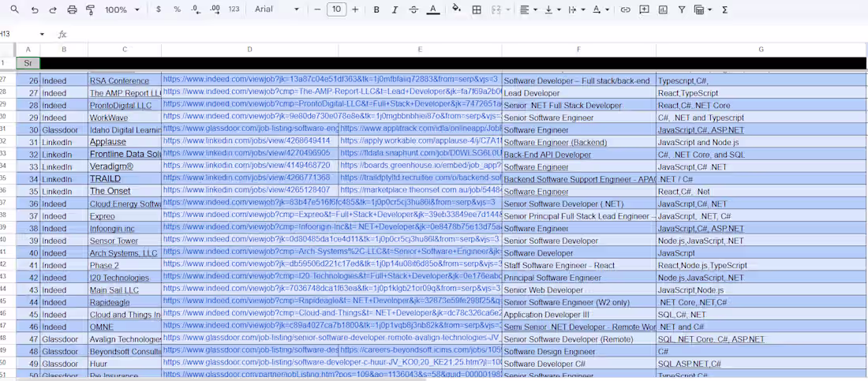Open the borders tool
The height and width of the screenshot is (381, 868).
pos(476,9)
